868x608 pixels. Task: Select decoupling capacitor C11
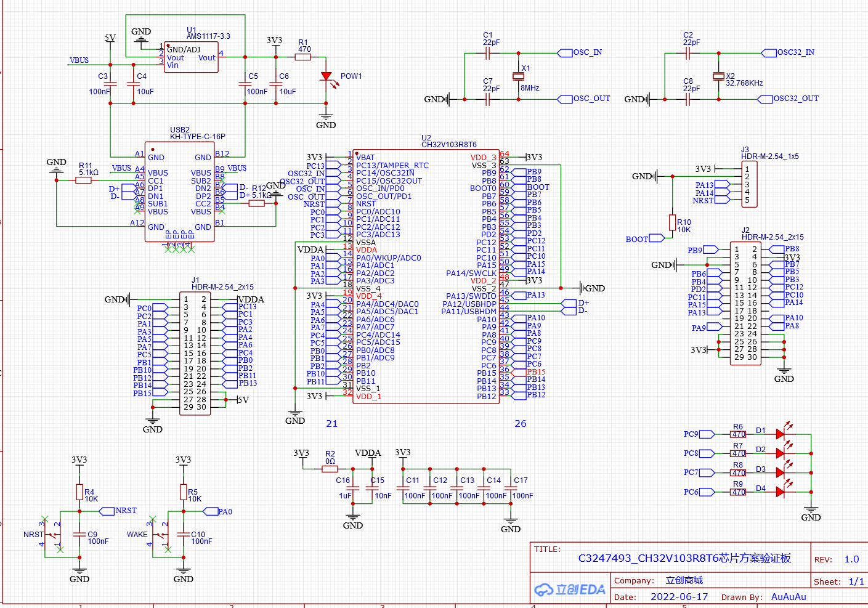[x=403, y=488]
